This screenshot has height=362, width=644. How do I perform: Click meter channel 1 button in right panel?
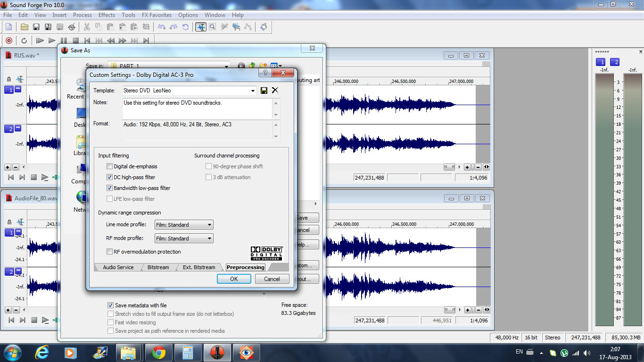pyautogui.click(x=601, y=62)
